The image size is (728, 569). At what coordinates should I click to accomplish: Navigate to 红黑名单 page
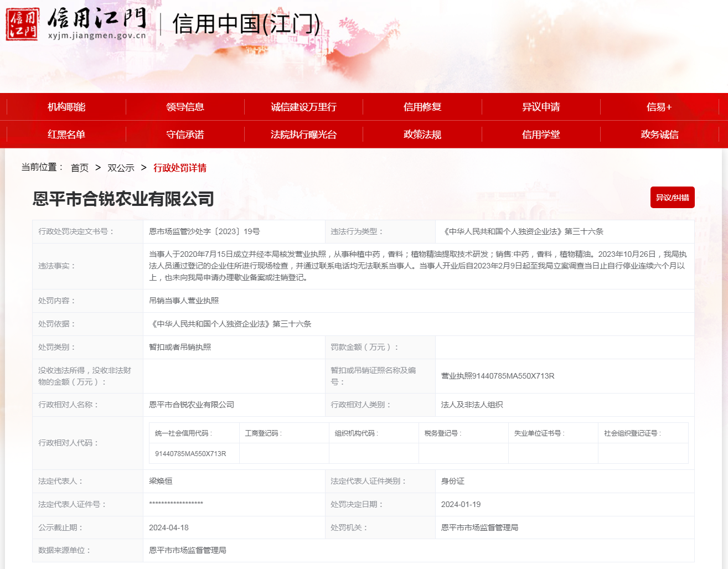click(66, 135)
